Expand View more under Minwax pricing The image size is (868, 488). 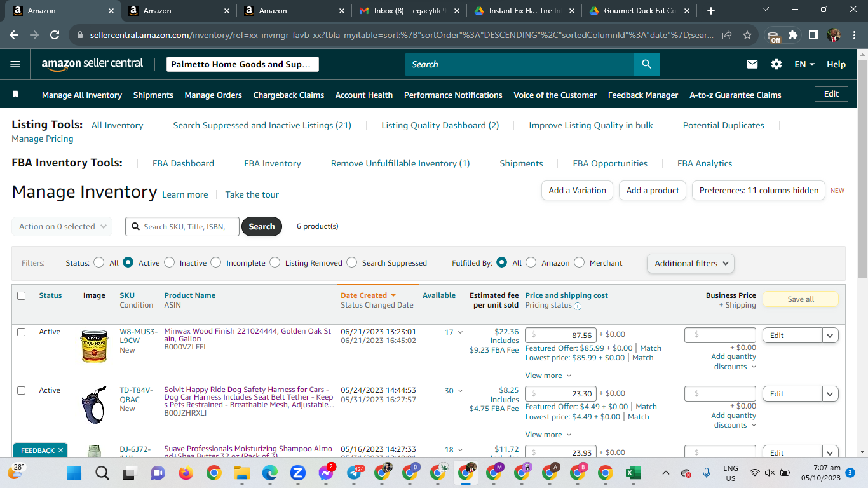click(548, 376)
